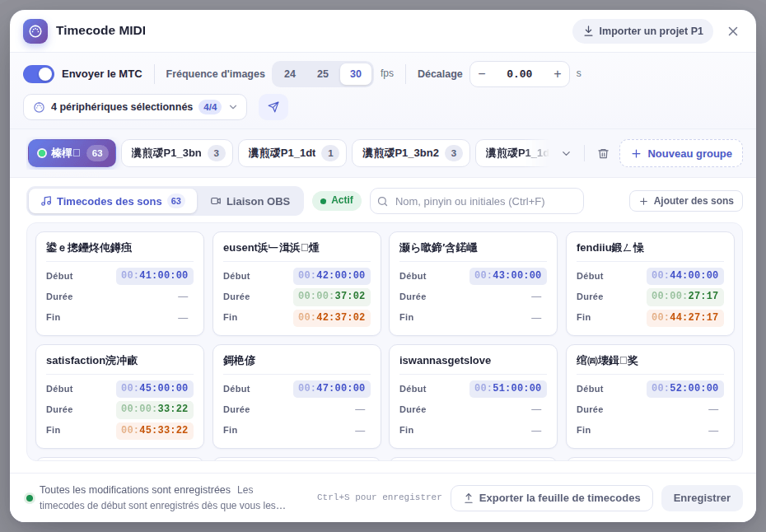
Task: Click duration timecode 00:00:33:22
Action: 154,409
